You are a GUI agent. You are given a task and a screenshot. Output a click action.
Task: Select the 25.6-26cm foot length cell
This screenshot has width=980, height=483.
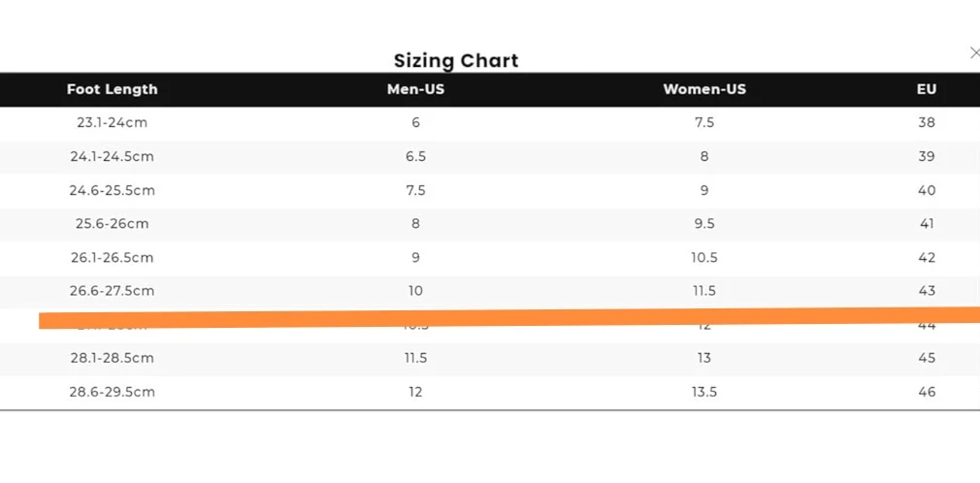click(x=112, y=224)
